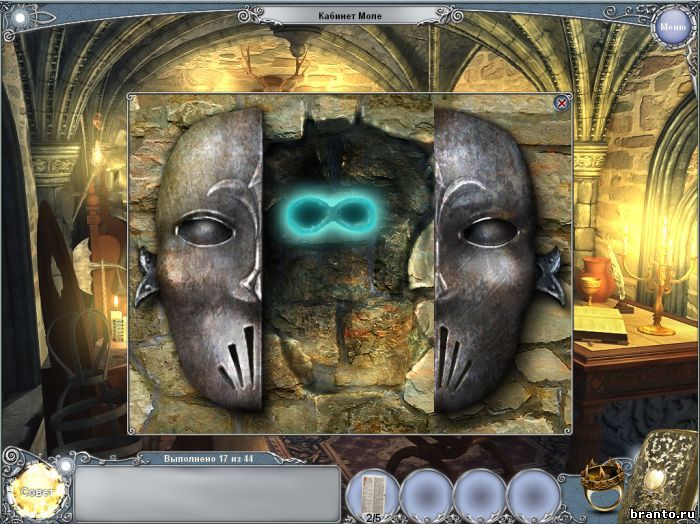The image size is (700, 524).
Task: Click the lit candle on the left
Action: click(115, 319)
